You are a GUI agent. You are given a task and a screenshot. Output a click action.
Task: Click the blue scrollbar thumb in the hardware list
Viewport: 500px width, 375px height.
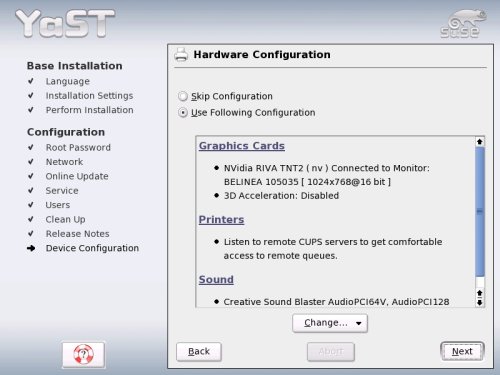point(480,211)
